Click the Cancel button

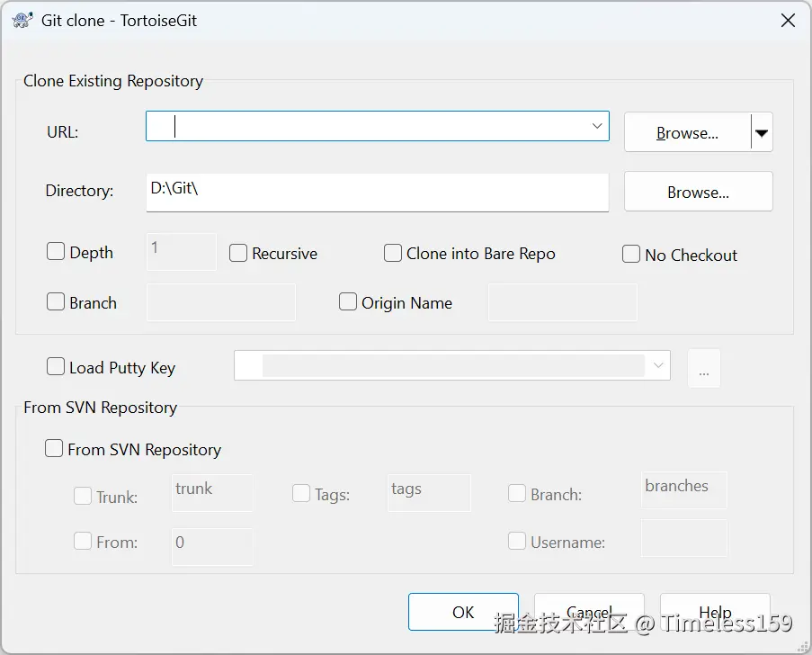point(589,612)
